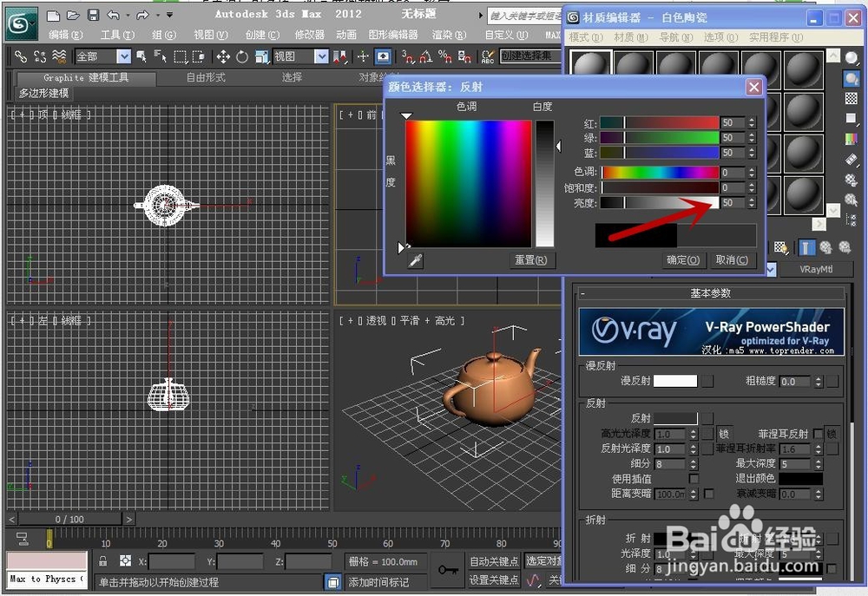This screenshot has height=596, width=868.
Task: Pick a color with the eyedropper tool
Action: tap(415, 261)
